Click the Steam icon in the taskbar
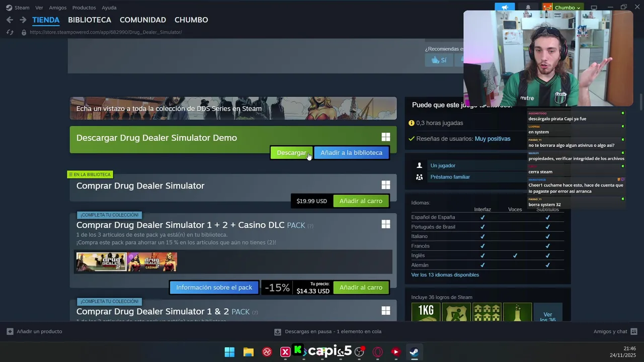Screen dimensions: 644x362 tap(414, 352)
